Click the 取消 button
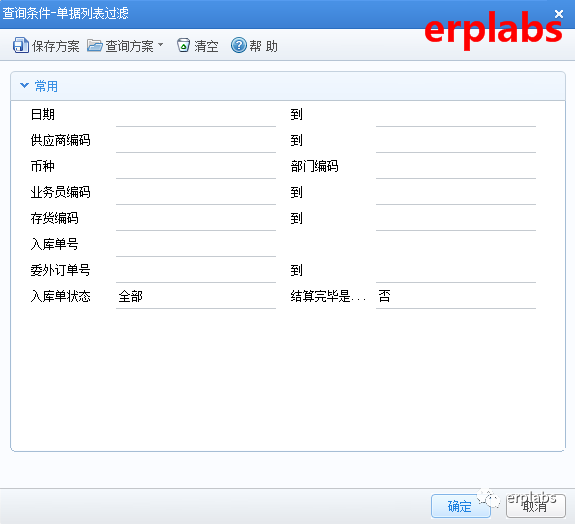 click(x=536, y=506)
